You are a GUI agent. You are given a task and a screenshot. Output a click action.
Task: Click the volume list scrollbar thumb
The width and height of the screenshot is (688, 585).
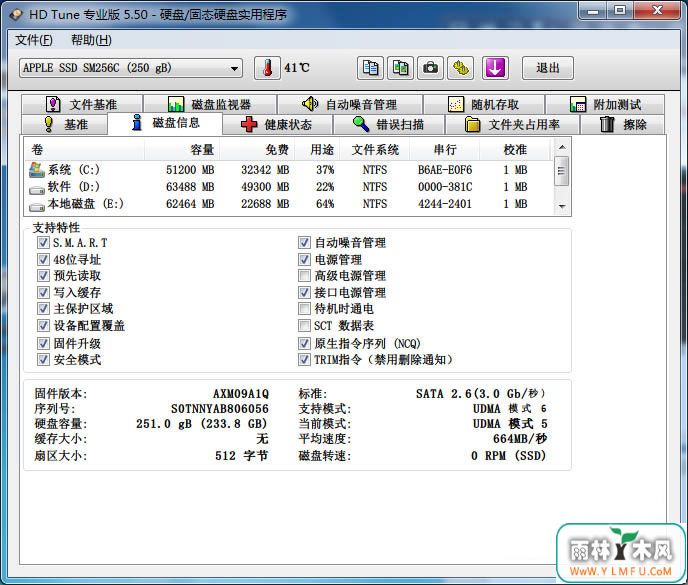tap(562, 172)
